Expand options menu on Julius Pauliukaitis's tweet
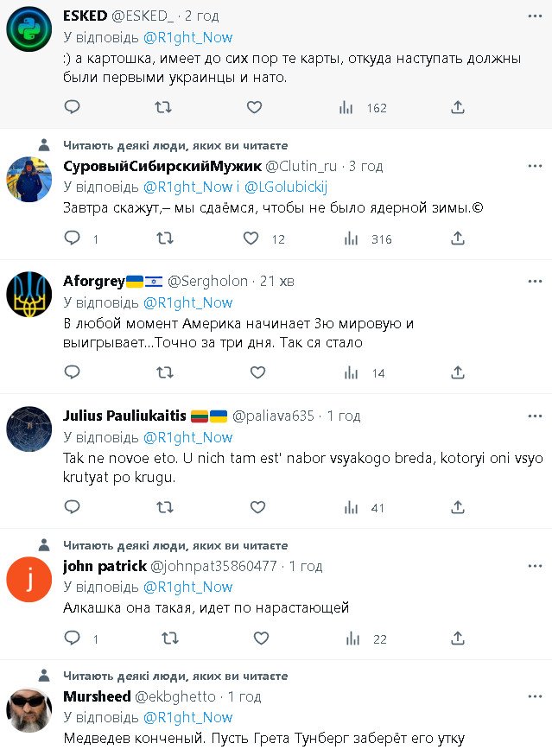552x756 pixels. pyautogui.click(x=535, y=416)
